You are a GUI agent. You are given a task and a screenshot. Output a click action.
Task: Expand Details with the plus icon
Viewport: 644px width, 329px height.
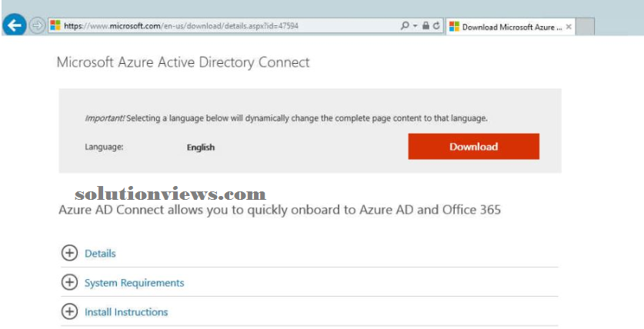(x=69, y=253)
